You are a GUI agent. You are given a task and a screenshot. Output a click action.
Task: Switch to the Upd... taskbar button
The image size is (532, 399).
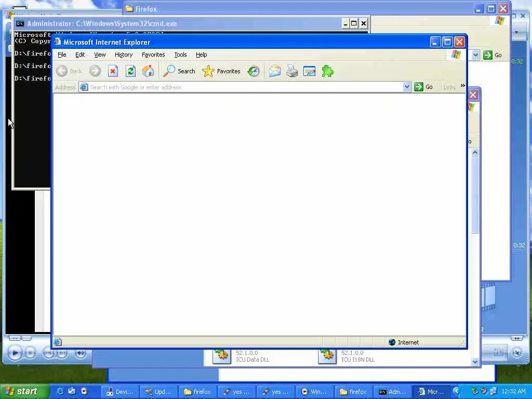(159, 392)
